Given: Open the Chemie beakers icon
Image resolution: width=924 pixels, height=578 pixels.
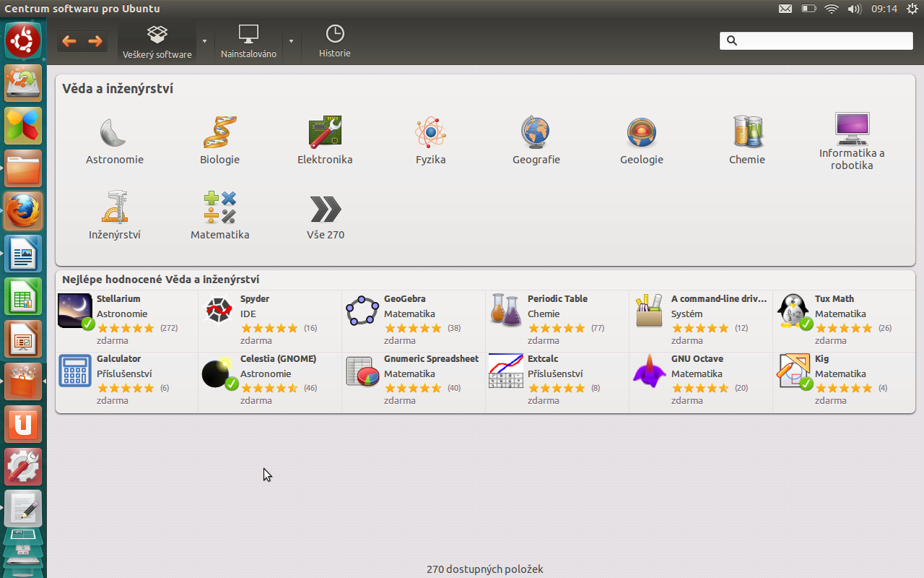Looking at the screenshot, I should coord(746,133).
